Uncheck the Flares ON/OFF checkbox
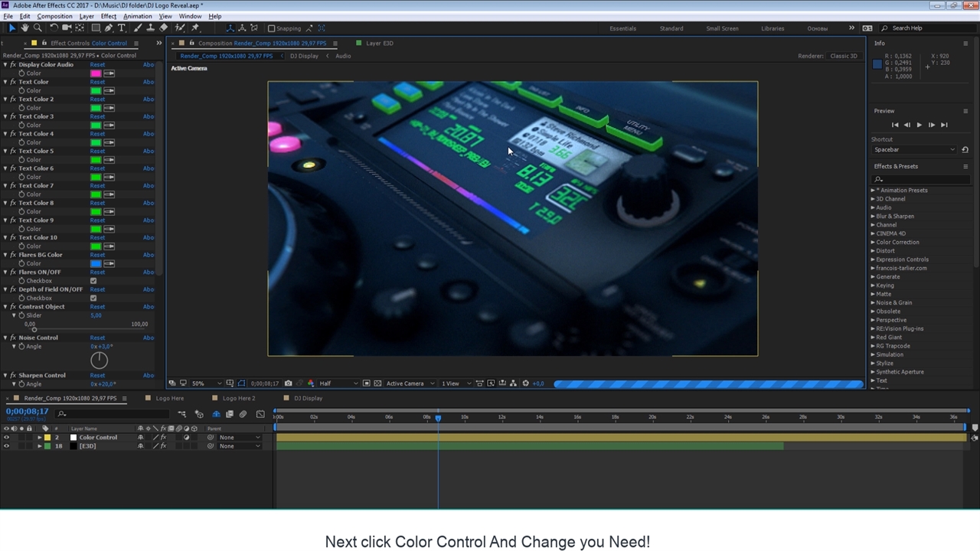 [x=93, y=281]
